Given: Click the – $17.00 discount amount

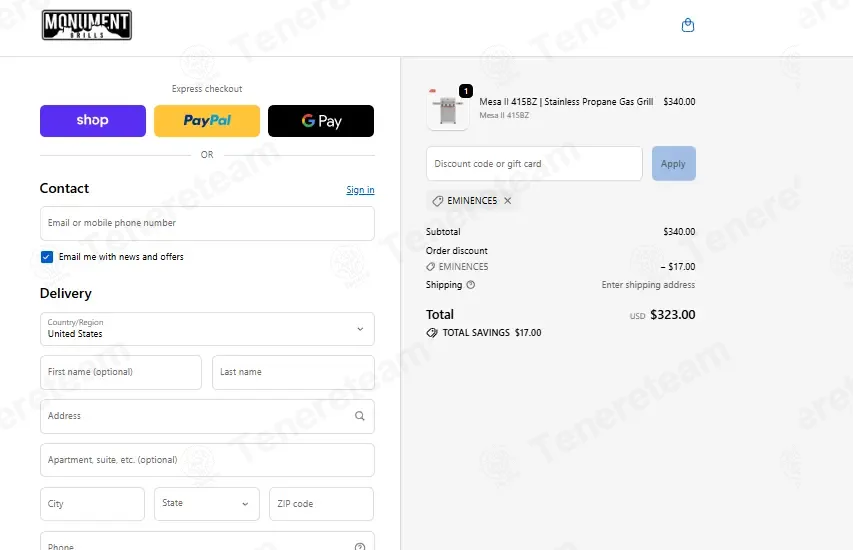Looking at the screenshot, I should [678, 267].
